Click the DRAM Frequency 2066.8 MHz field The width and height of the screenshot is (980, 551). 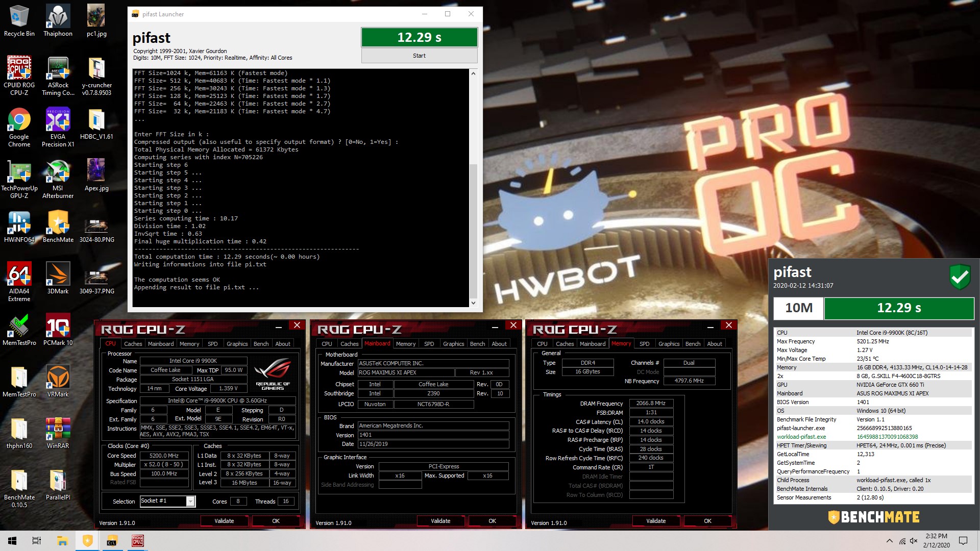(651, 403)
